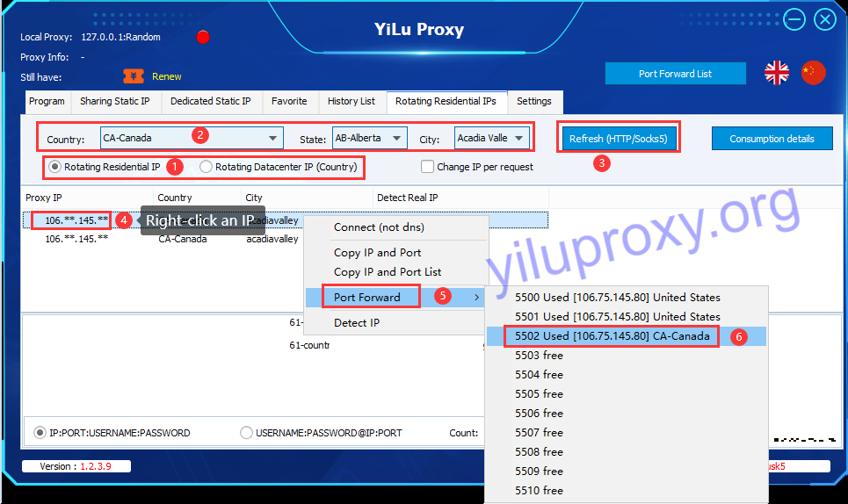
Task: Click the Detect Real IP column header
Action: point(460,198)
